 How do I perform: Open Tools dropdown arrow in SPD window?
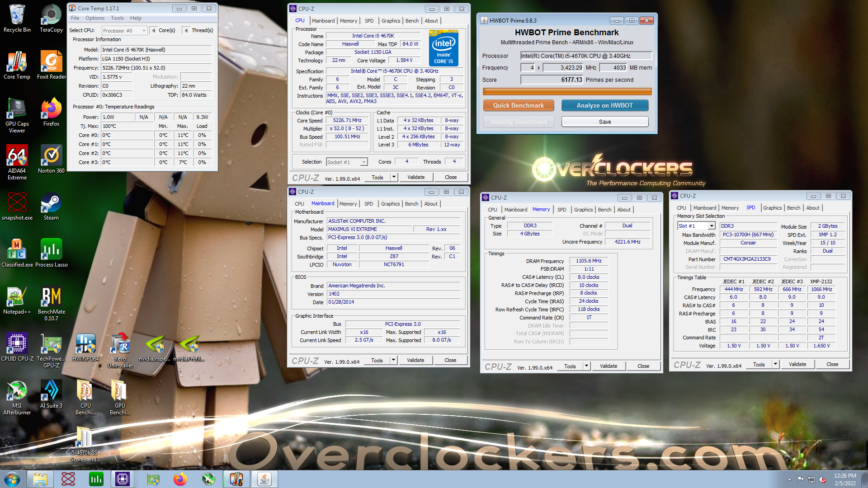775,364
